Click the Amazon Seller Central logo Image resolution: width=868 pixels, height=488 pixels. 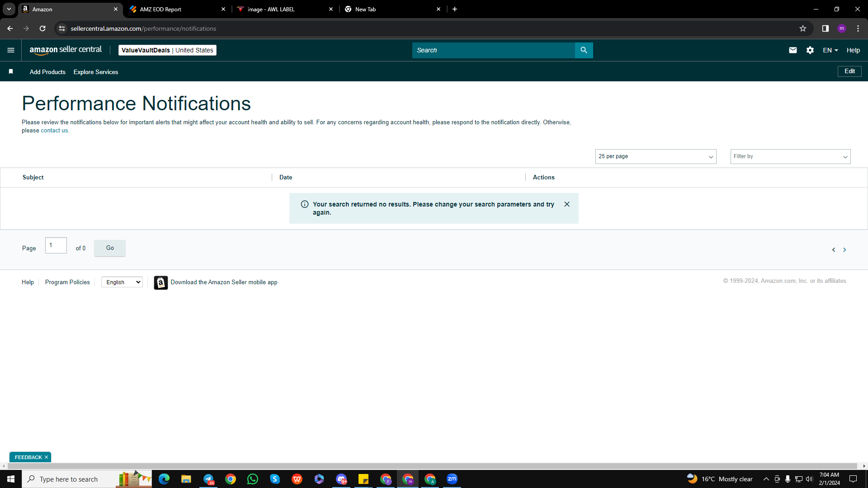tap(66, 50)
